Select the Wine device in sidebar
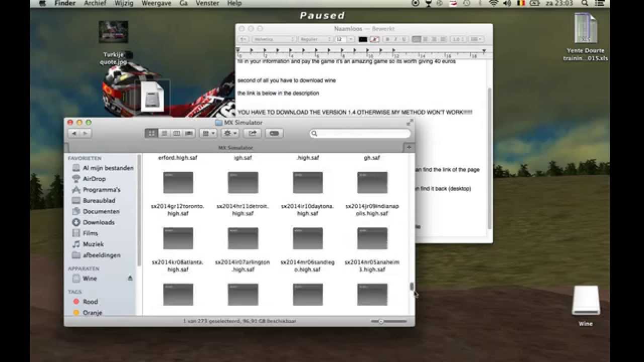 point(85,278)
